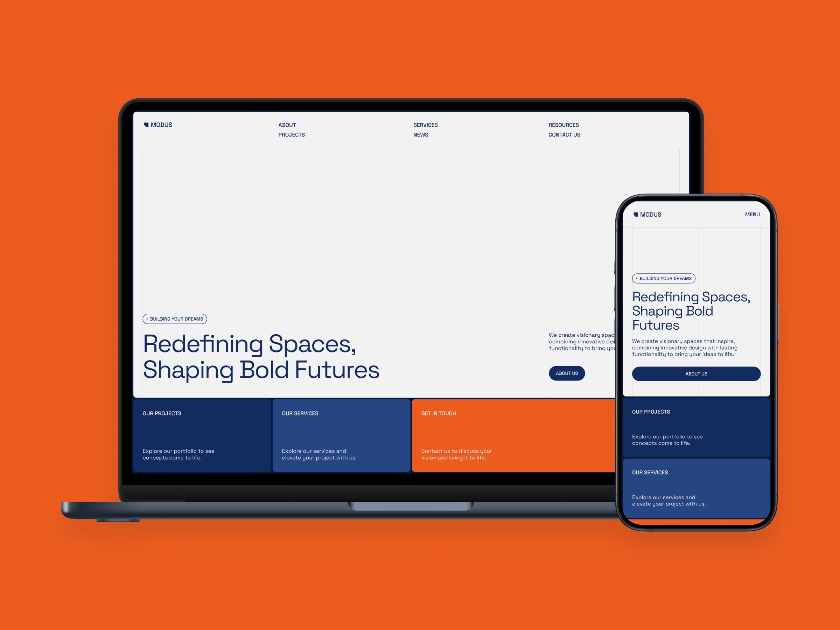Image resolution: width=840 pixels, height=630 pixels.
Task: Expand the RESOURCES menu item
Action: point(563,125)
